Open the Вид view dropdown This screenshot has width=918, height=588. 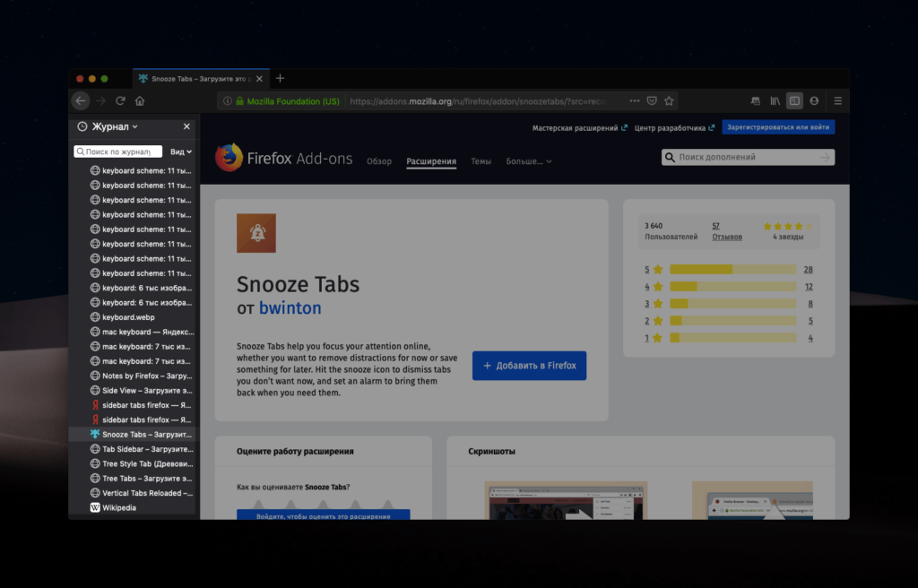point(181,151)
